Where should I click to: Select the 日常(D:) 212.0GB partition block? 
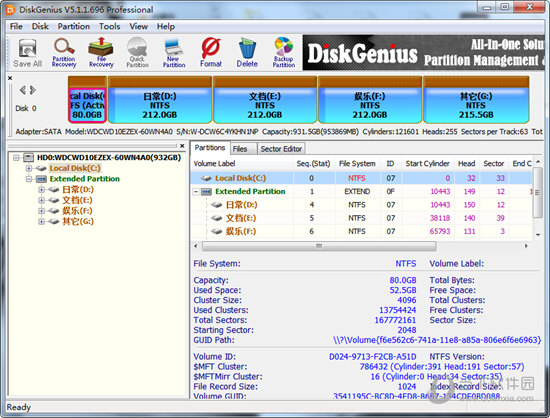(x=160, y=100)
